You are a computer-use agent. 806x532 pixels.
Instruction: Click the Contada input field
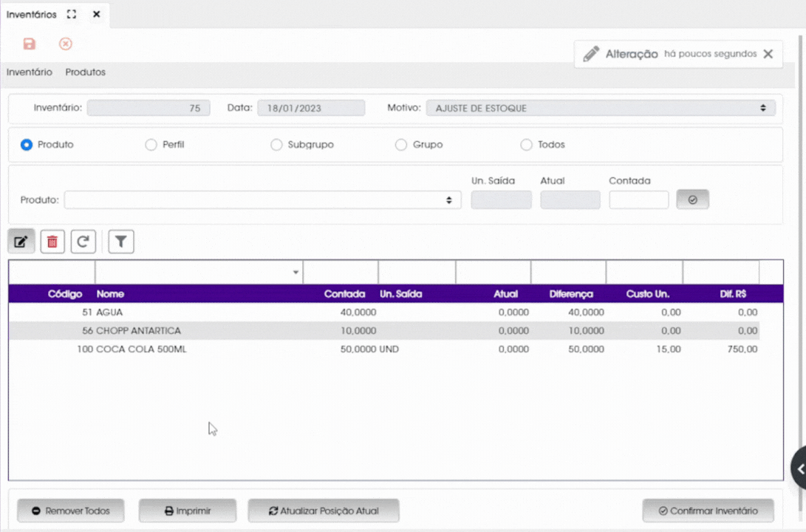(x=639, y=200)
